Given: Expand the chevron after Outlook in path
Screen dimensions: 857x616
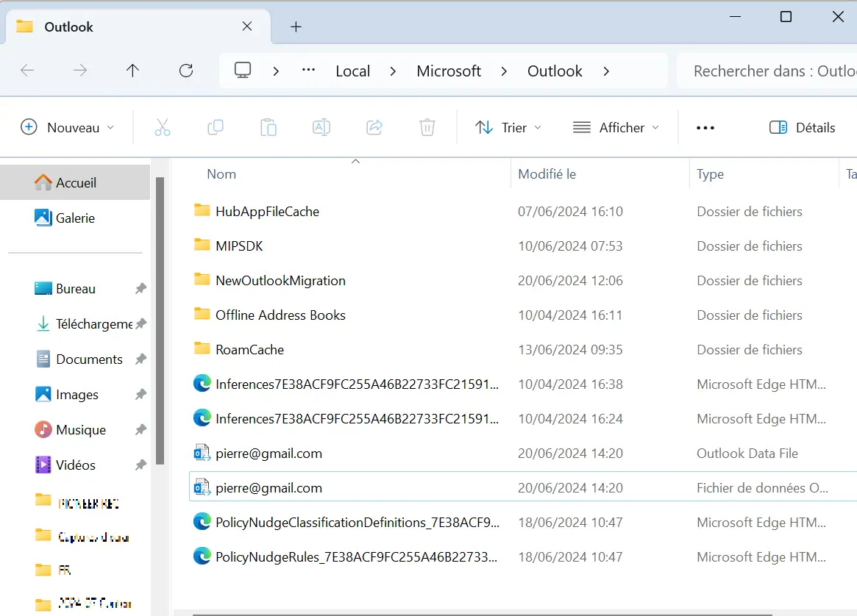Looking at the screenshot, I should click(606, 71).
